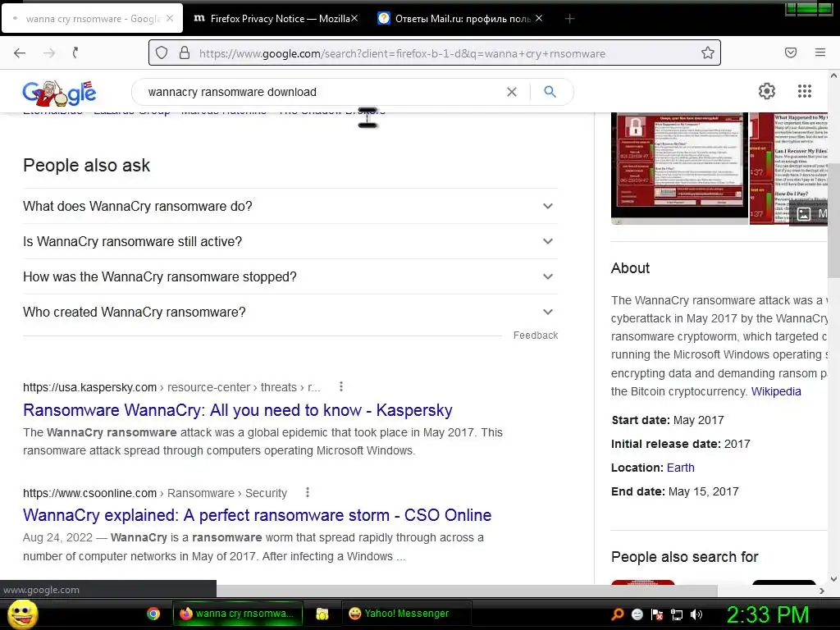840x630 pixels.
Task: Click the 2:33 PM clock
Action: 767,614
